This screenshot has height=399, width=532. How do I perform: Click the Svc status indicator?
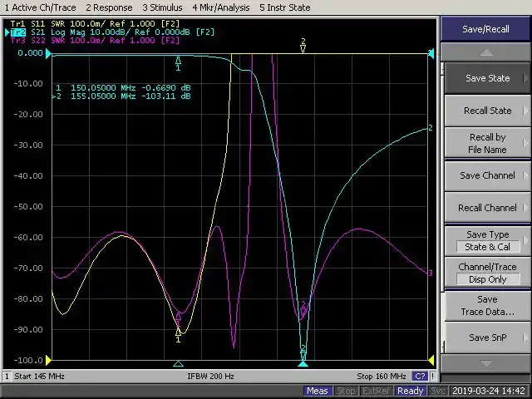click(x=438, y=391)
